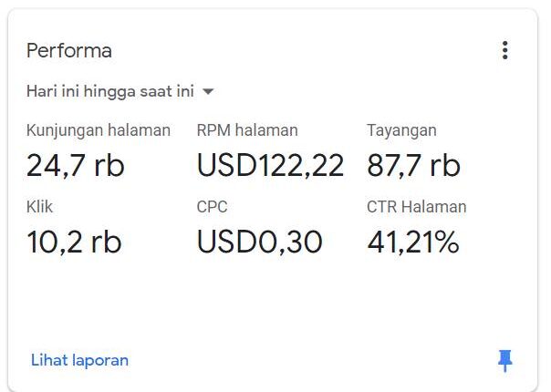Select the 'Hari ini hingga saat ini' period
The height and width of the screenshot is (392, 551).
point(110,91)
